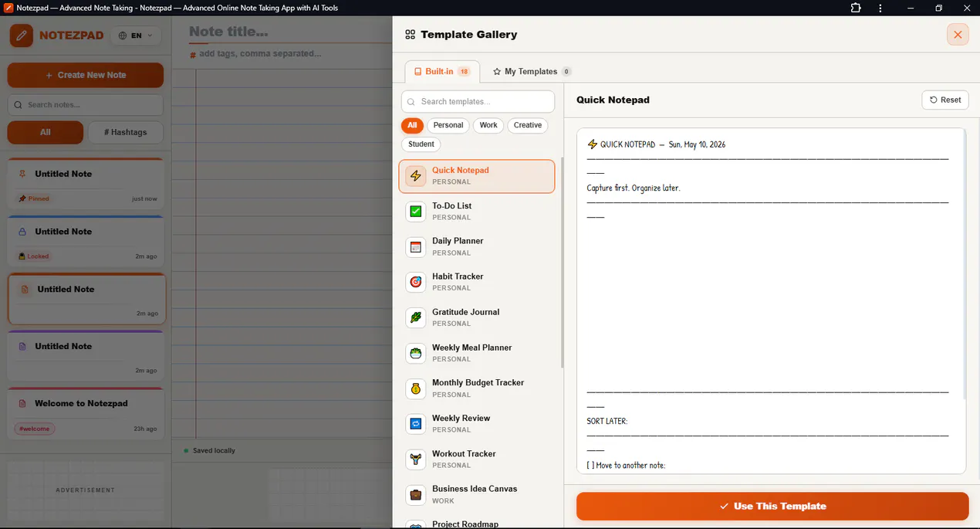
Task: Select the Project Roadmap template
Action: tap(477, 524)
